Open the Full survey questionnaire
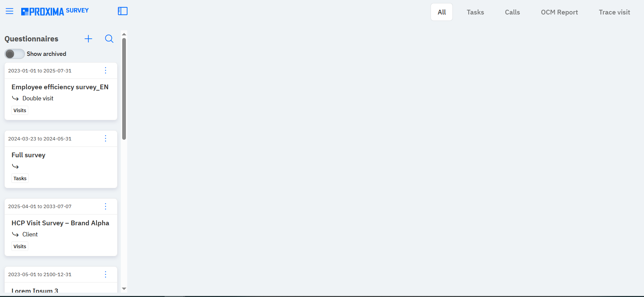644x297 pixels. pos(28,155)
